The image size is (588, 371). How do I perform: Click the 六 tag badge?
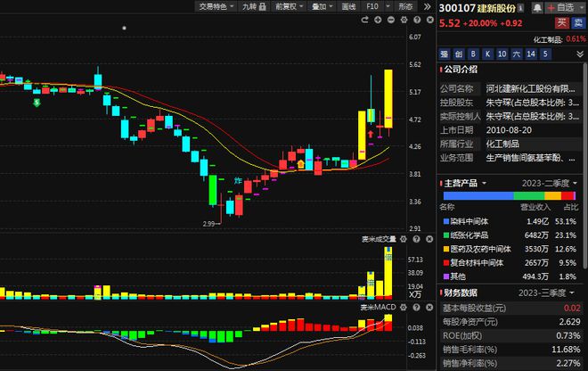517,54
